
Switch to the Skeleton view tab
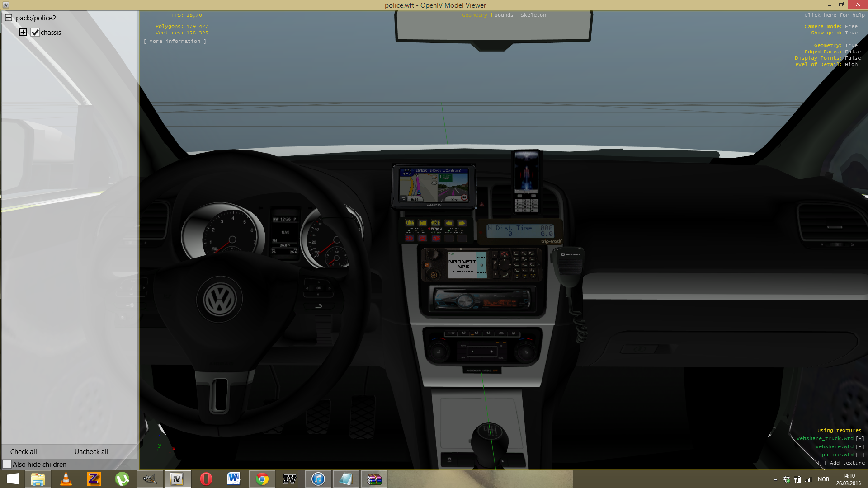(x=533, y=15)
